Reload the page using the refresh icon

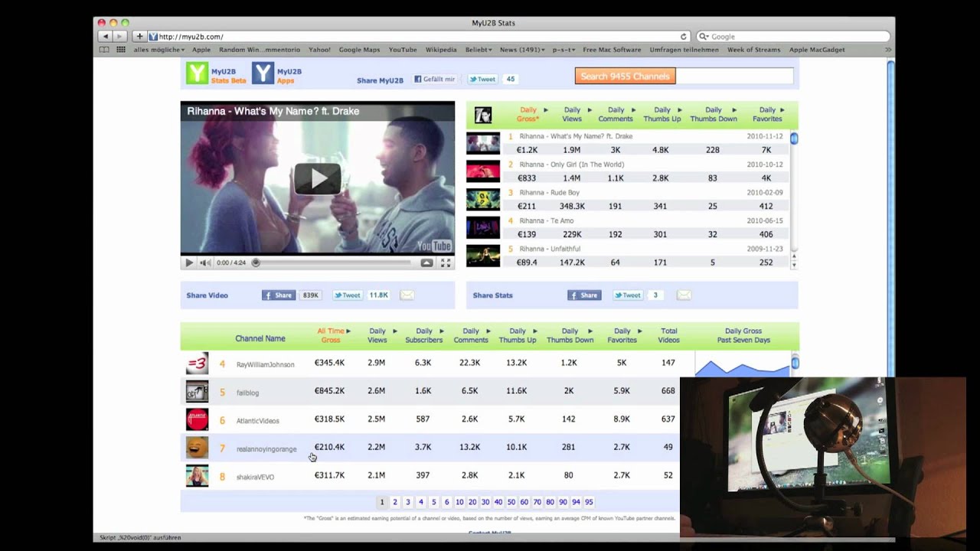click(x=684, y=36)
